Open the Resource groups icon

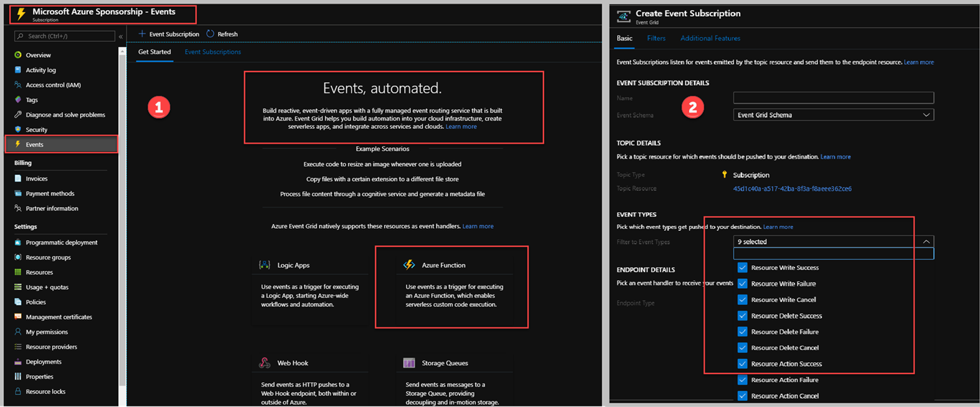pyautogui.click(x=18, y=257)
